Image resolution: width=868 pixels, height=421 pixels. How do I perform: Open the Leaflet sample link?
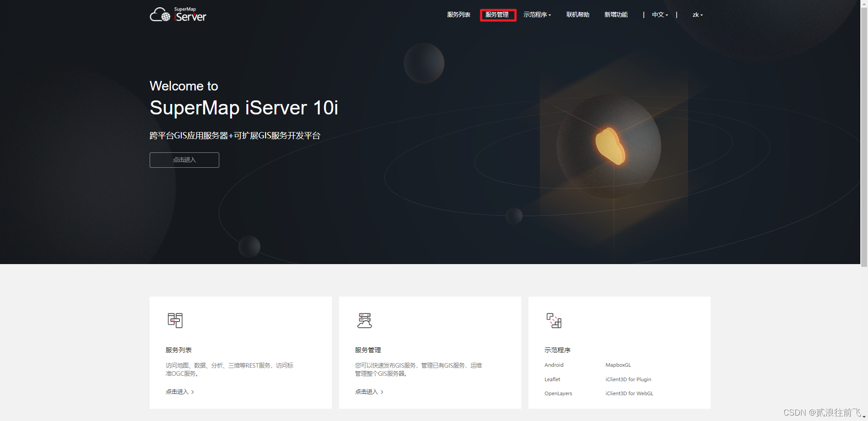552,379
